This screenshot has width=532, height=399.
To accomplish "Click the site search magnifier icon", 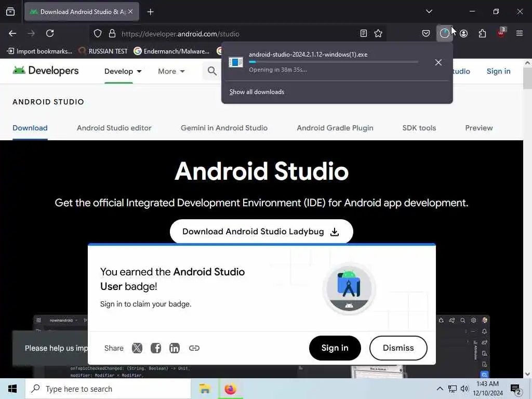I will pyautogui.click(x=212, y=71).
